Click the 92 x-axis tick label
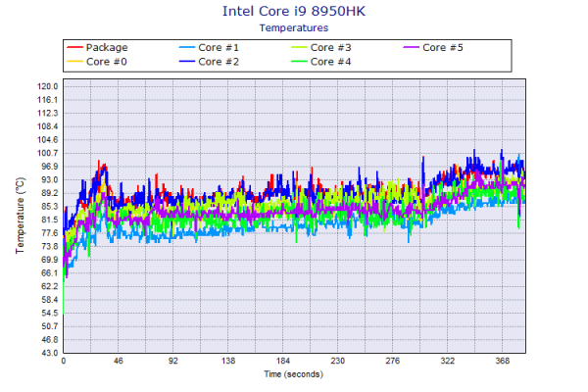The width and height of the screenshot is (588, 392). pos(172,361)
